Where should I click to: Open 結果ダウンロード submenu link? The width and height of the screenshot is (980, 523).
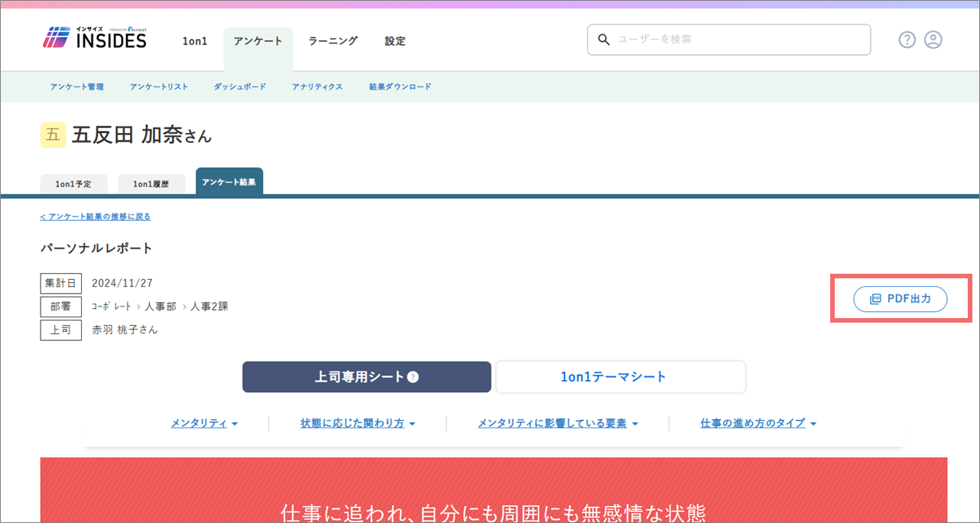[400, 87]
